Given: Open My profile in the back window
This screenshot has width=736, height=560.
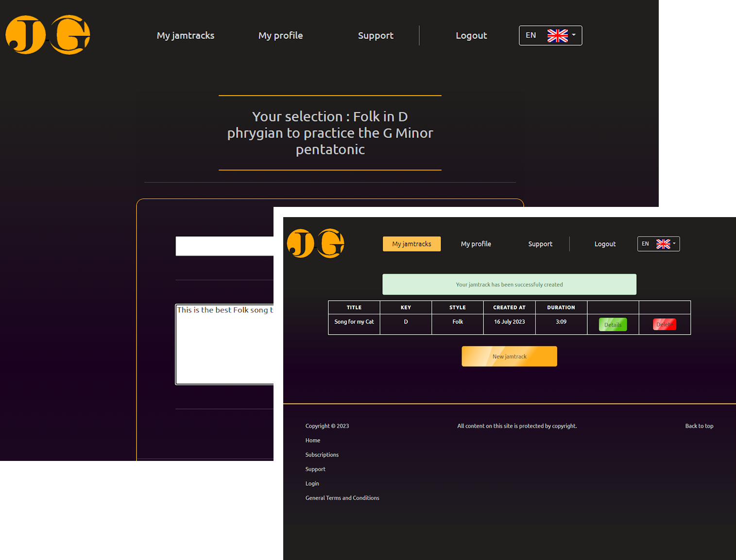Looking at the screenshot, I should point(280,35).
